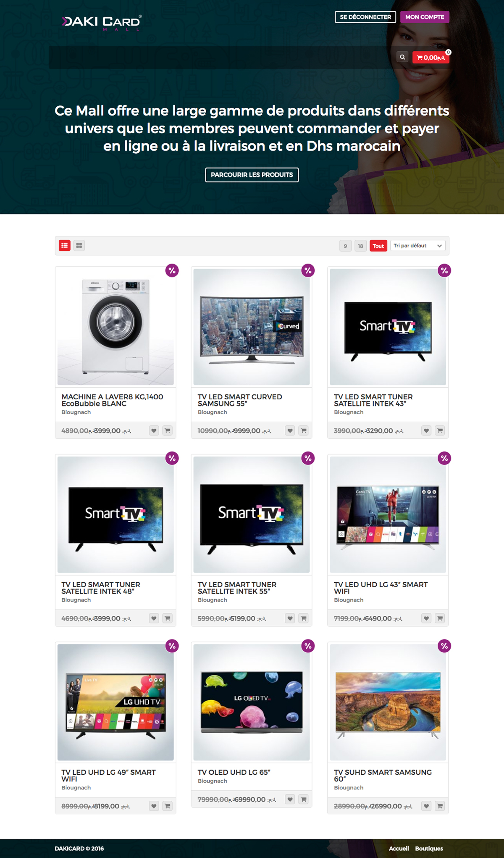Viewport: 504px width, 858px height.
Task: Open TV LED UHD LG 43" SMART WIFI title
Action: tap(381, 588)
